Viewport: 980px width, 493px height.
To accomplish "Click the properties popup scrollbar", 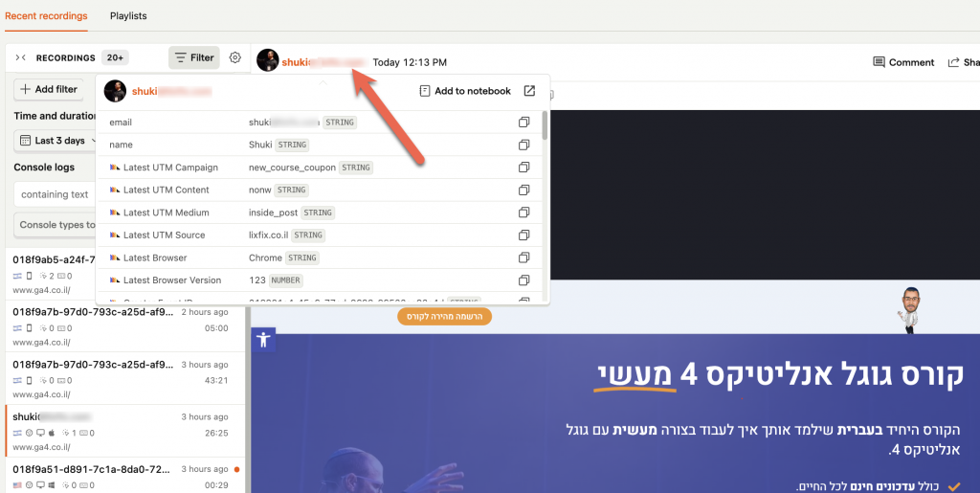I will 545,125.
